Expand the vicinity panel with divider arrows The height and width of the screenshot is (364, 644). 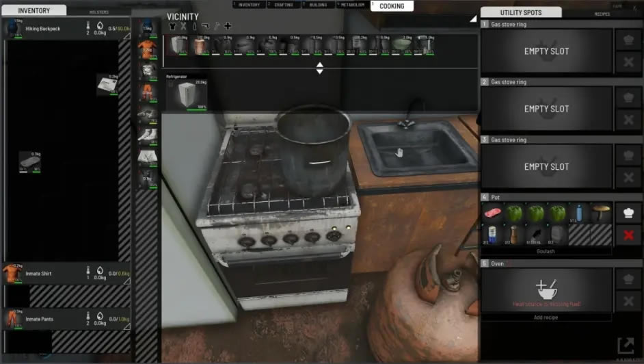(319, 68)
